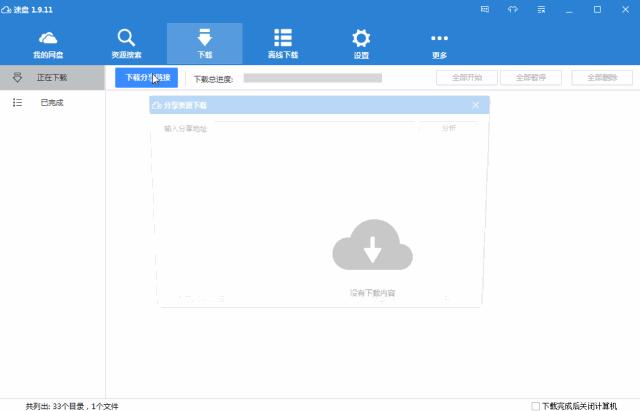The width and height of the screenshot is (640, 411).
Task: Maximize the 速盘 window
Action: [x=597, y=9]
